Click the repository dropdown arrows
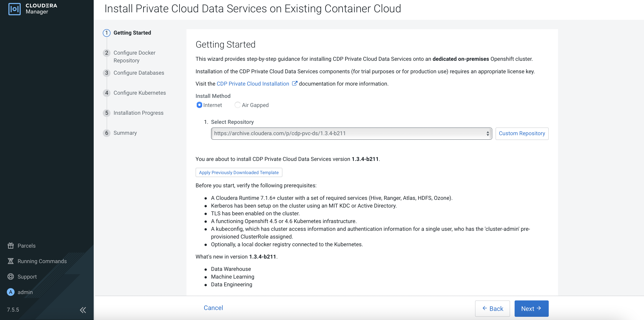Image resolution: width=644 pixels, height=320 pixels. (x=488, y=133)
